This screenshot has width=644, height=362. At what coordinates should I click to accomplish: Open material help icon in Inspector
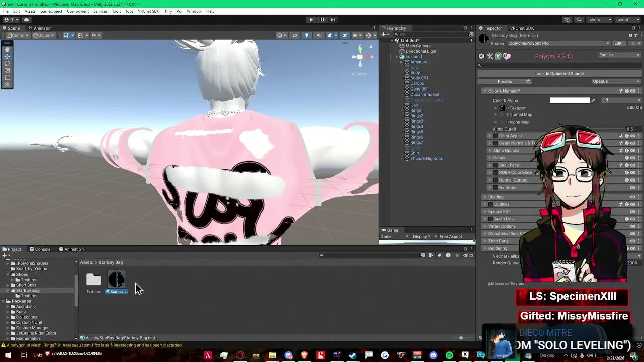pos(630,36)
